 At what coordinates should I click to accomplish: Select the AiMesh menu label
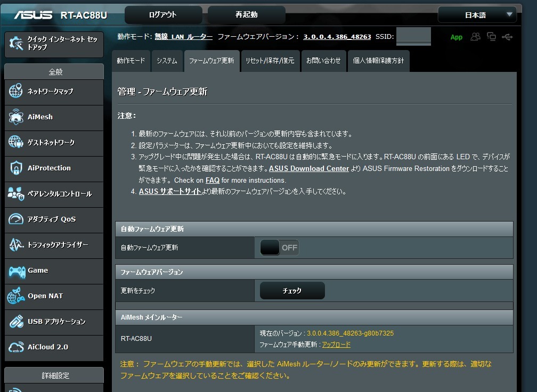[x=40, y=117]
